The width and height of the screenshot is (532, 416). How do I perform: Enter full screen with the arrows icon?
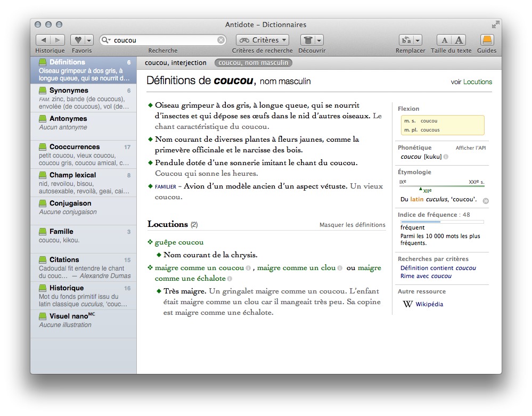pyautogui.click(x=495, y=25)
